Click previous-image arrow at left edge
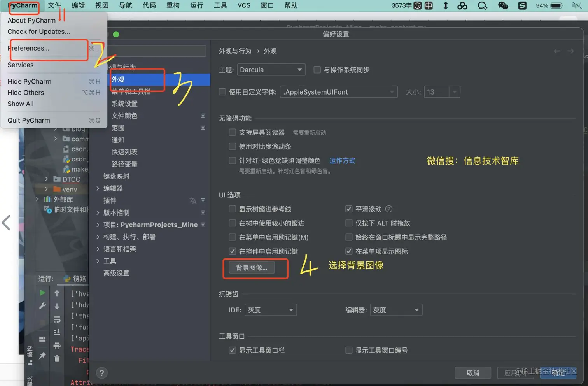Viewport: 588px width, 386px height. point(6,223)
